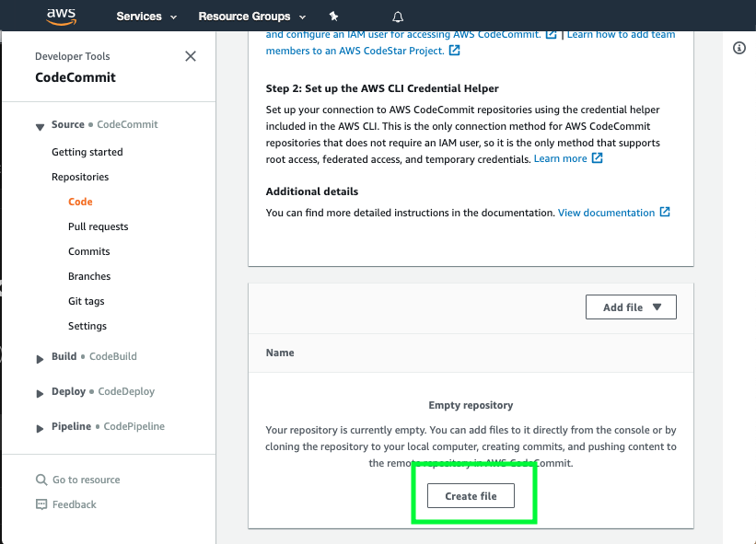
Task: Open the pin shortcuts icon
Action: (333, 17)
